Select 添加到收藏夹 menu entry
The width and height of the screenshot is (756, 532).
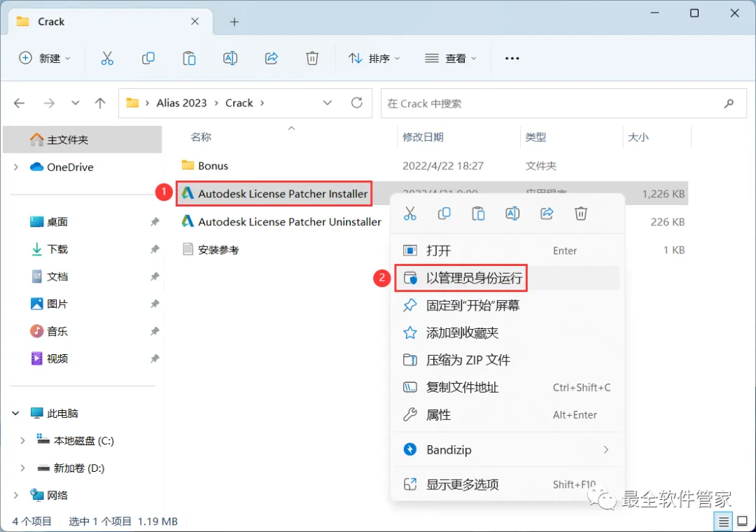pos(507,332)
